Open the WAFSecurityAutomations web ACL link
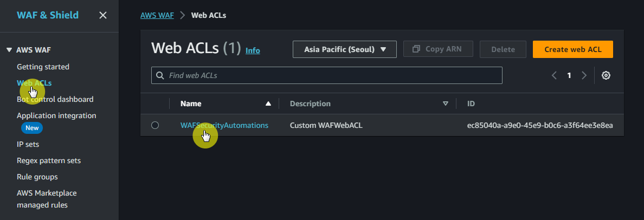 coord(224,125)
